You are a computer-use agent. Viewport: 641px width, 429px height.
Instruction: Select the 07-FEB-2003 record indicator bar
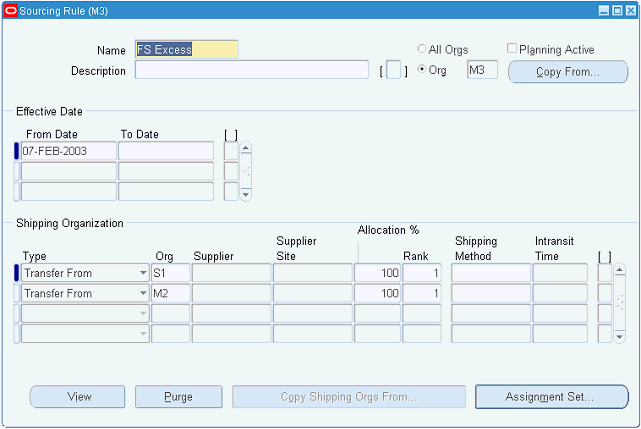pos(16,151)
